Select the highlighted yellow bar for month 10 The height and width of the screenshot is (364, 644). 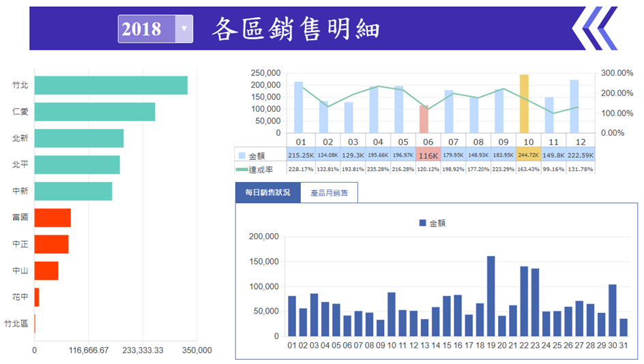point(524,104)
